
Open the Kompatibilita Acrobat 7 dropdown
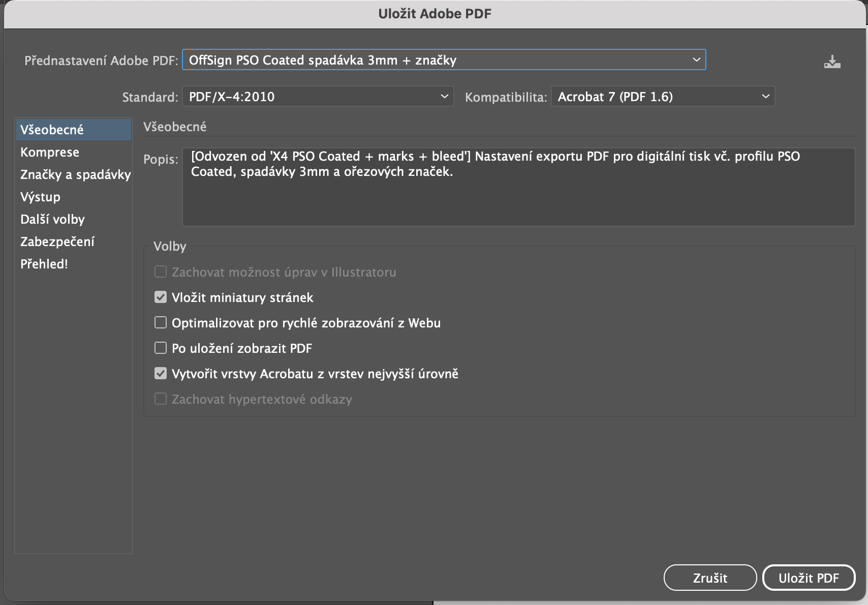663,97
